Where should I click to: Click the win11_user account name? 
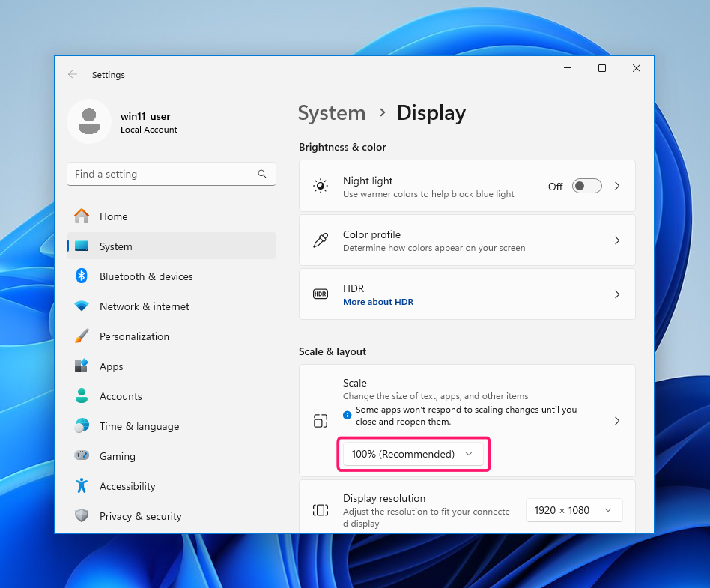[145, 116]
